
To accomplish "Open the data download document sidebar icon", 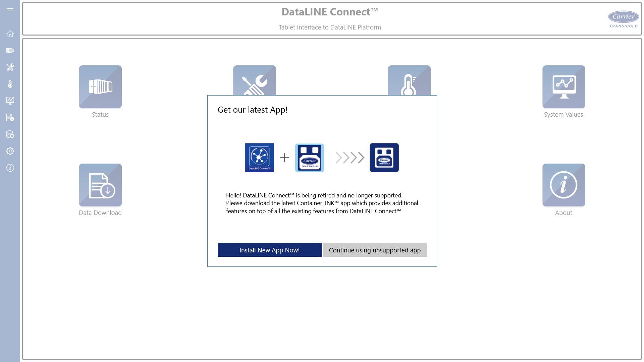I will click(x=10, y=118).
